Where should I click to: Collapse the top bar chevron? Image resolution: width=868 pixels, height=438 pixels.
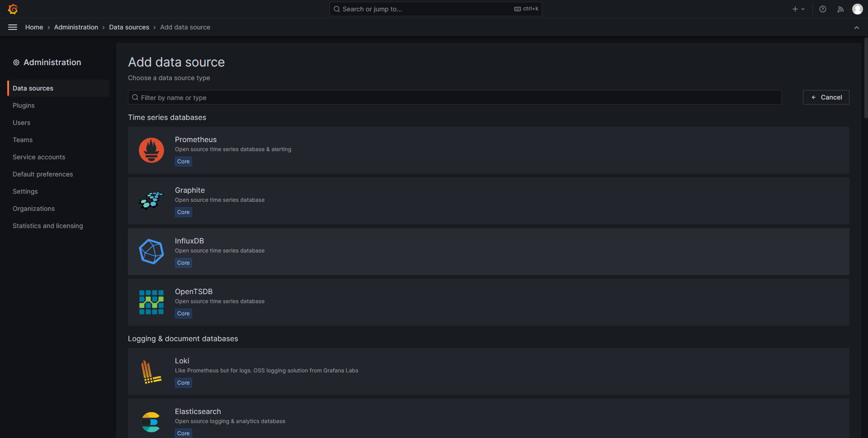pyautogui.click(x=857, y=28)
